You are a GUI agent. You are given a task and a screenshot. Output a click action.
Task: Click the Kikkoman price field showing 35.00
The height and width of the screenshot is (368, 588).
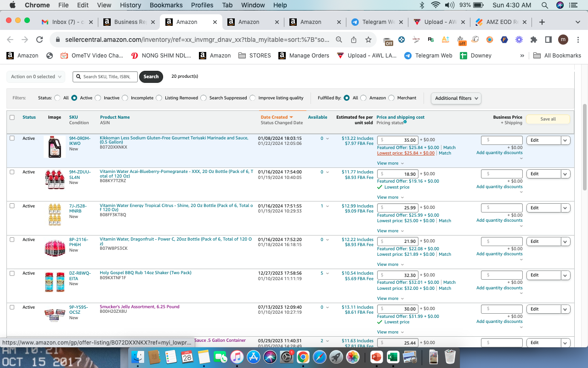398,140
